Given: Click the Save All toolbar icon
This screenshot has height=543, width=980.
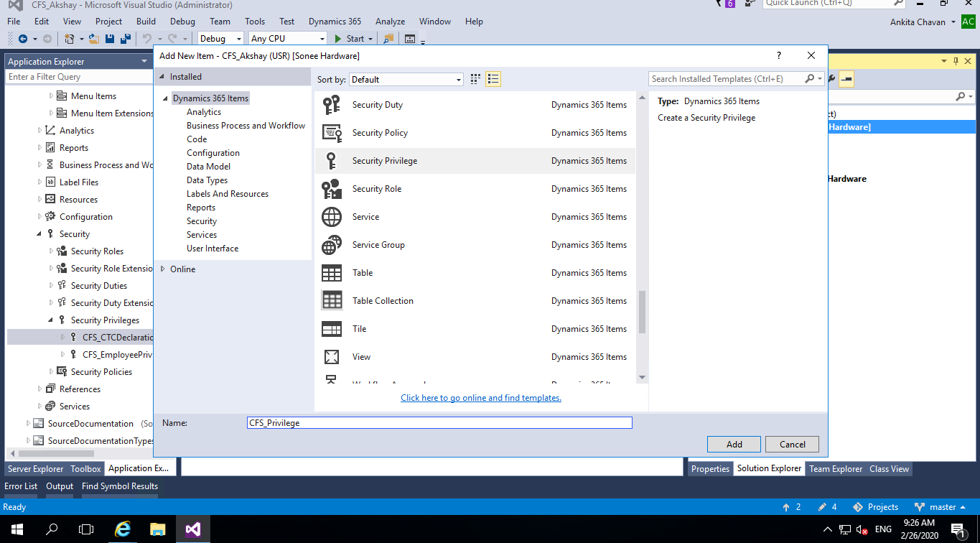Looking at the screenshot, I should 126,39.
